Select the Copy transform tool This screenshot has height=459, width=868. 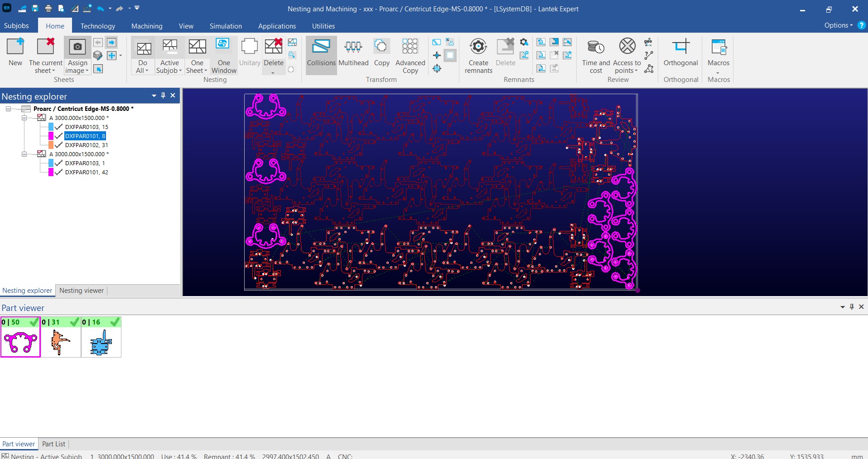(381, 53)
